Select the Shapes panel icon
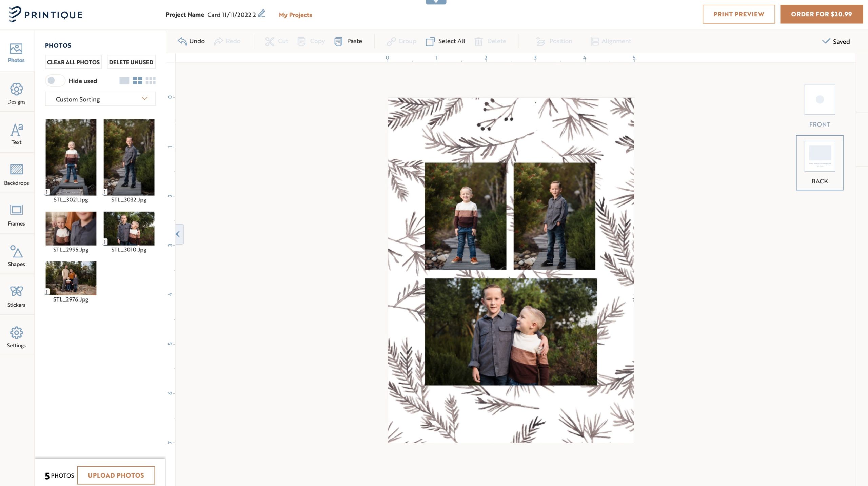Image resolution: width=868 pixels, height=486 pixels. click(x=16, y=255)
